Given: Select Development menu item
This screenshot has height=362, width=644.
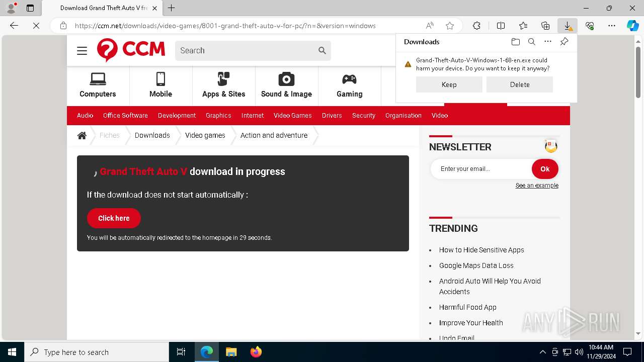Looking at the screenshot, I should [177, 116].
